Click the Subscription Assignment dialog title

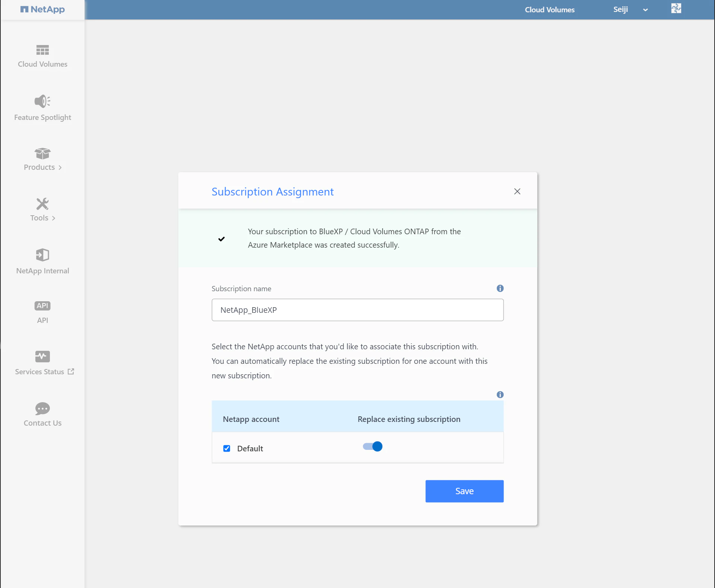pyautogui.click(x=273, y=191)
